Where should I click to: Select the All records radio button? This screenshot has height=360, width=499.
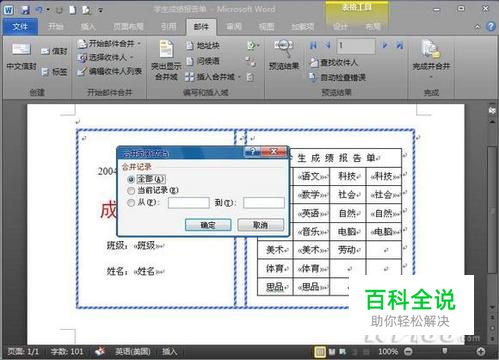(x=131, y=179)
